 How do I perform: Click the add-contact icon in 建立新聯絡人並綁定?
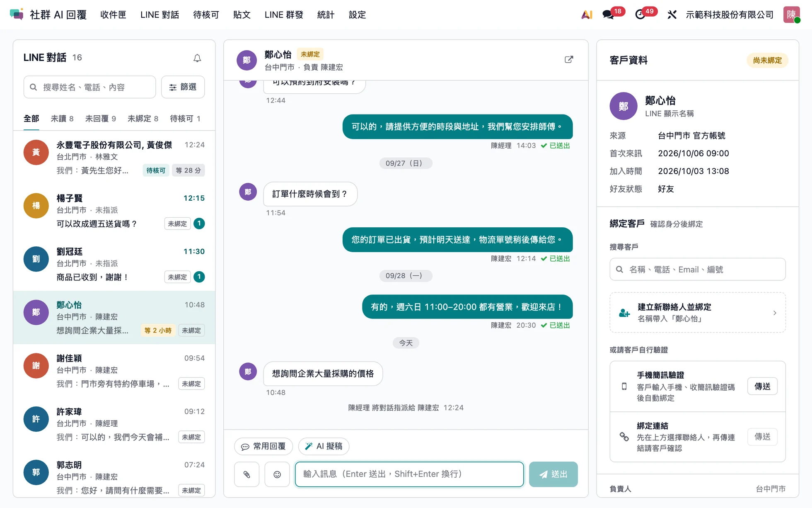click(624, 313)
